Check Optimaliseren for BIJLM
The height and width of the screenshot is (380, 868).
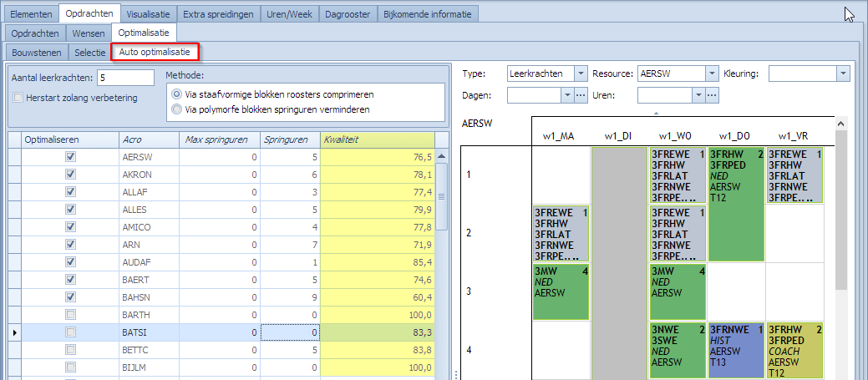tap(70, 367)
